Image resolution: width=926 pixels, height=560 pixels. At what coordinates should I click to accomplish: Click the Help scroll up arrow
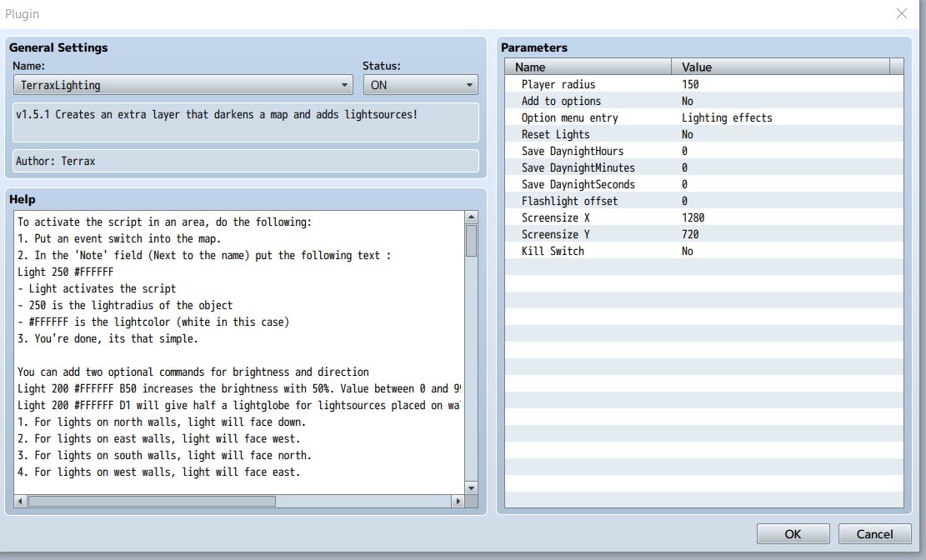point(471,217)
